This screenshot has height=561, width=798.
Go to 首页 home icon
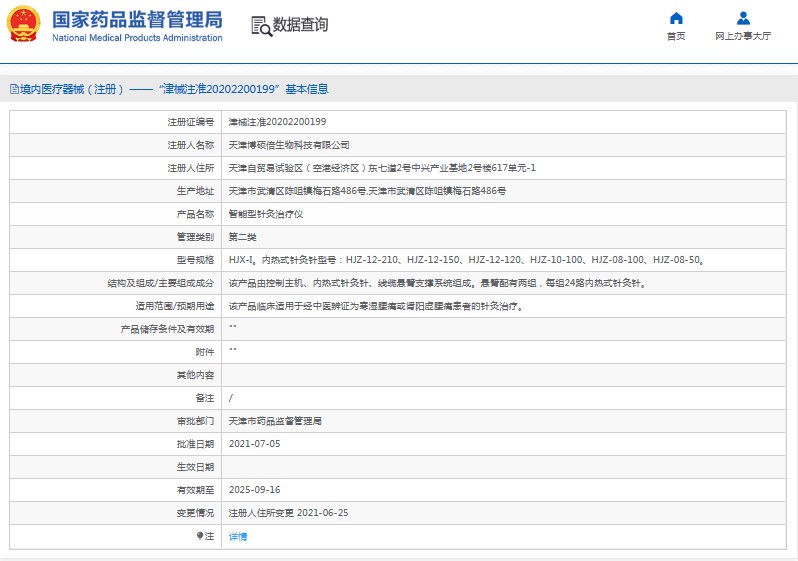676,18
